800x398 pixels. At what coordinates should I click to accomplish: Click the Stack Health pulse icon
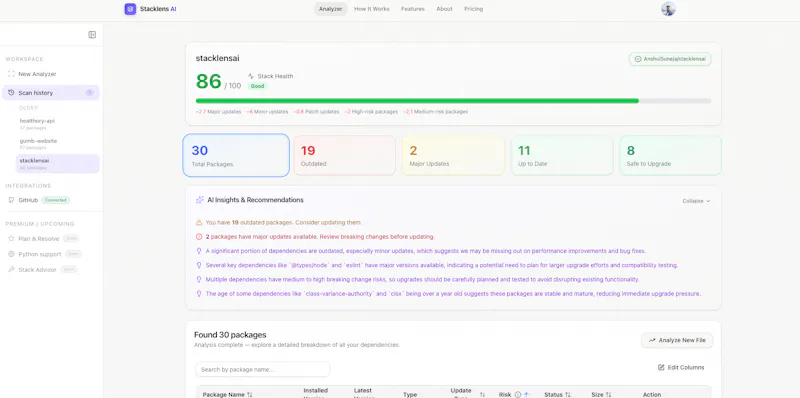[x=251, y=76]
